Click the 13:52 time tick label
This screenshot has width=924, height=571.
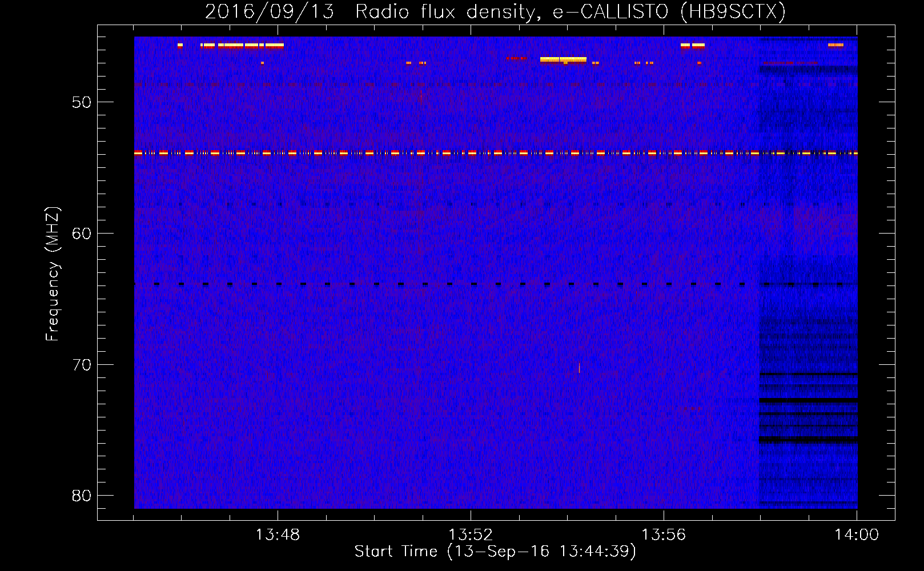[x=471, y=535]
